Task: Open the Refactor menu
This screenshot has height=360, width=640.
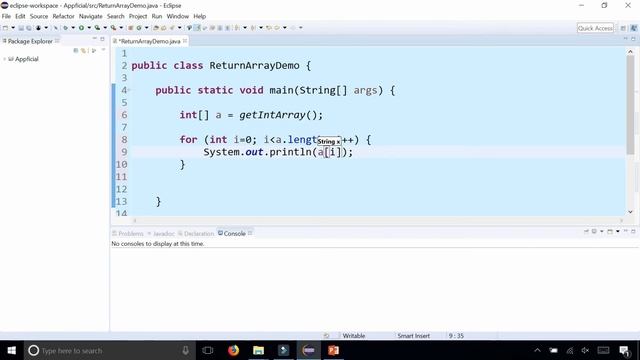Action: (63, 16)
